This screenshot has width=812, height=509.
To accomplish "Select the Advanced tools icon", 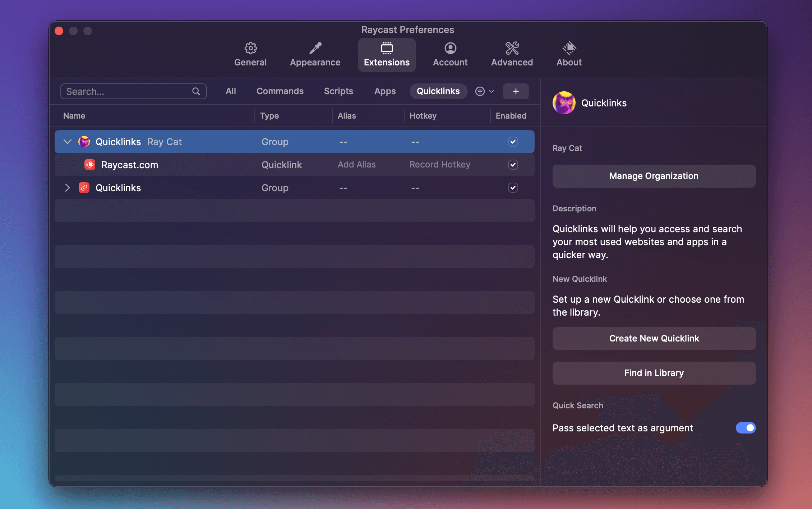I will pyautogui.click(x=512, y=48).
